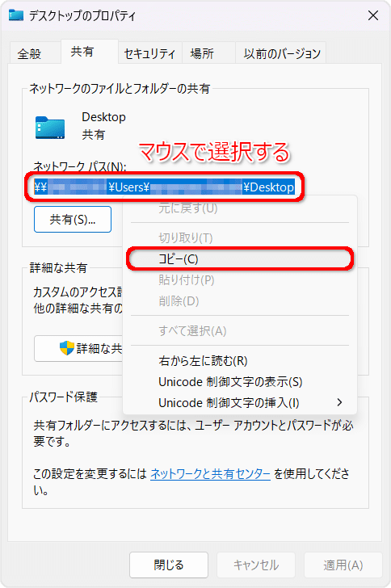Go to the 以前のバージョン tab
This screenshot has height=588, width=391.
(282, 53)
